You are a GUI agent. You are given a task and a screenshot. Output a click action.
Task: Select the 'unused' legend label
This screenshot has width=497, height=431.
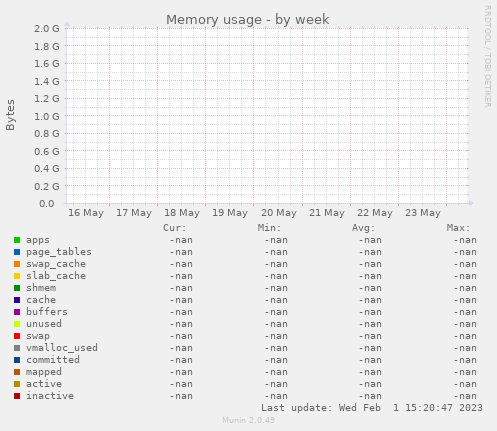pos(44,324)
